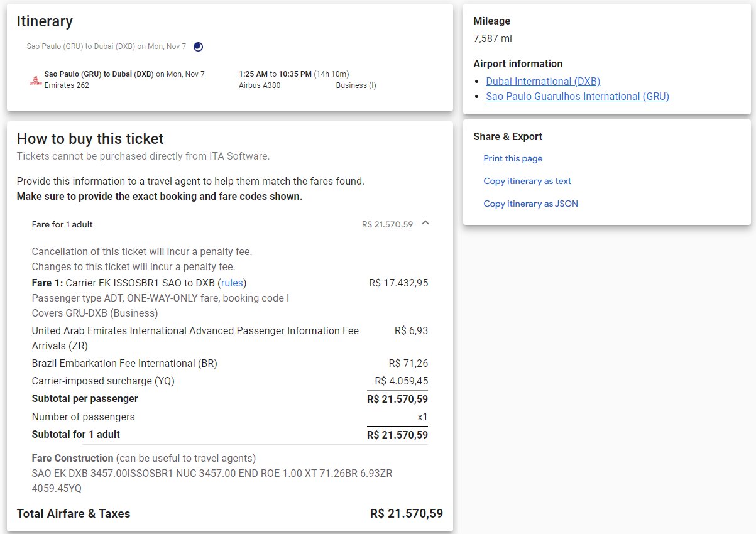Click the 'Covers GRU-DXB (Business)' line
The height and width of the screenshot is (534, 756).
coord(95,313)
